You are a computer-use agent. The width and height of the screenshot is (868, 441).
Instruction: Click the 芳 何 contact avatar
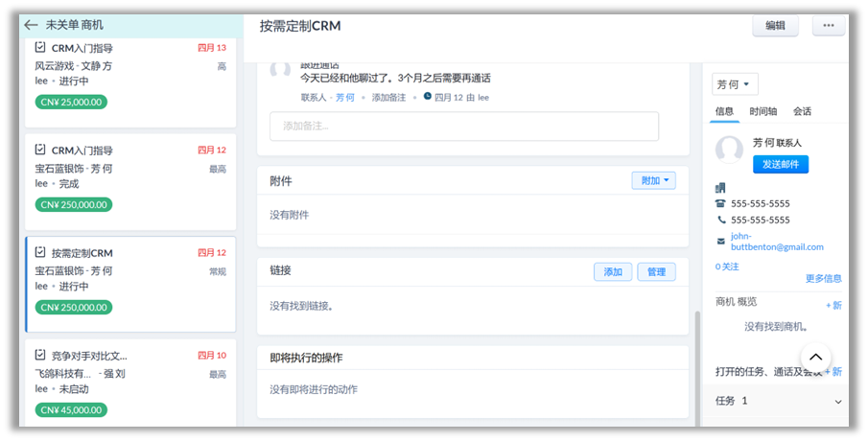(730, 150)
